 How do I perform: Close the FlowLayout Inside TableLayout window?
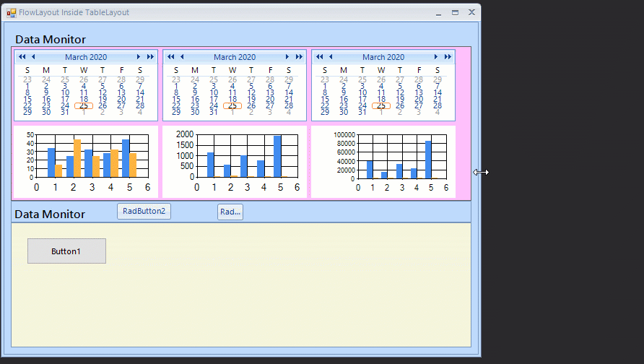(x=471, y=13)
